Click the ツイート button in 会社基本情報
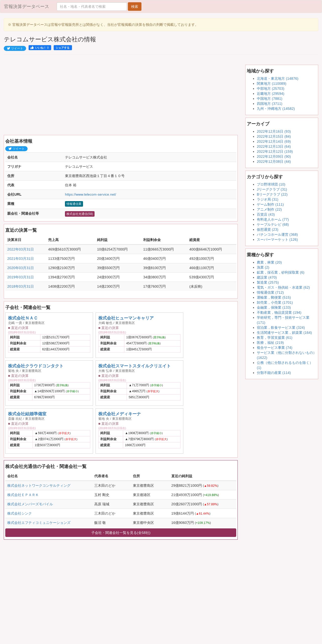The height and width of the screenshot is (644, 322). pos(16,149)
